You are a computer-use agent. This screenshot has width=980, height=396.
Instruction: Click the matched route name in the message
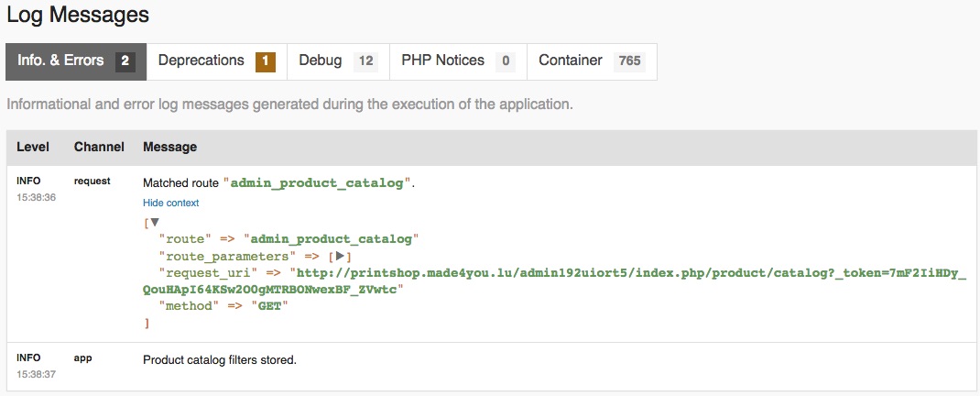pyautogui.click(x=317, y=182)
